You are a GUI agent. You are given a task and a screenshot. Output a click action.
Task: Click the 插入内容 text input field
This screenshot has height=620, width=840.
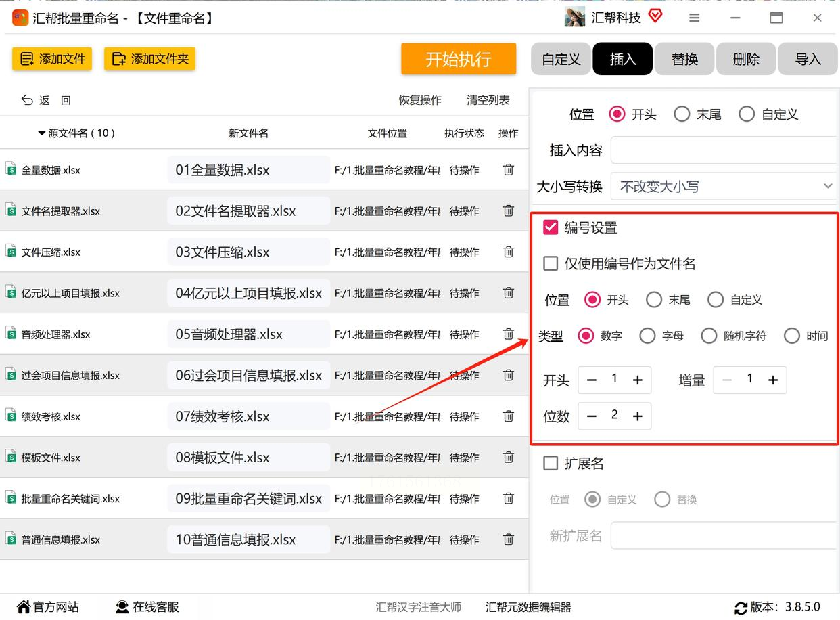[x=724, y=150]
